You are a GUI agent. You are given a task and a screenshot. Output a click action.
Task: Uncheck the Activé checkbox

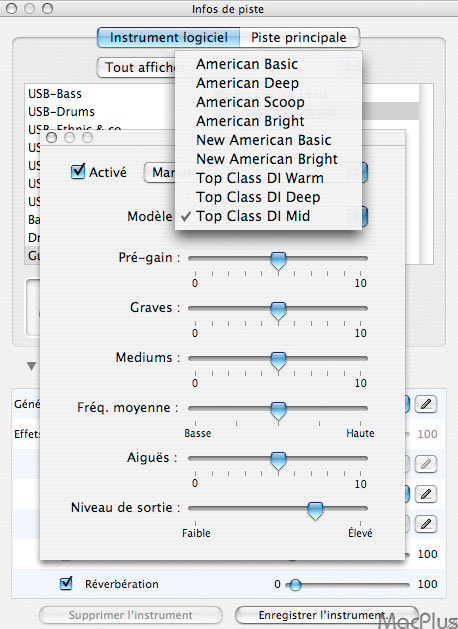pos(78,172)
